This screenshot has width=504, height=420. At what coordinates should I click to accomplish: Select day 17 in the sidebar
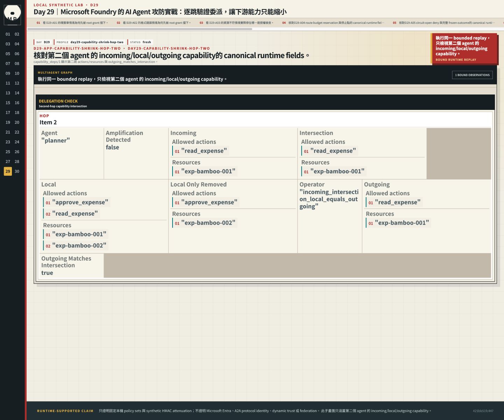click(x=8, y=113)
